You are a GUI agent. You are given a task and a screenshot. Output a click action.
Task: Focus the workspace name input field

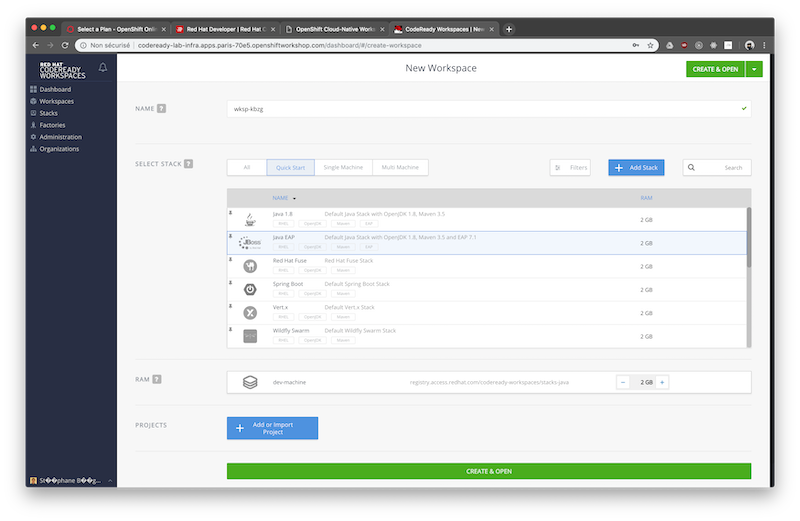489,109
